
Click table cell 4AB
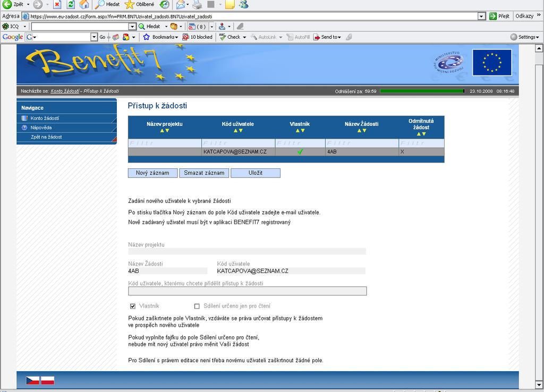362,151
